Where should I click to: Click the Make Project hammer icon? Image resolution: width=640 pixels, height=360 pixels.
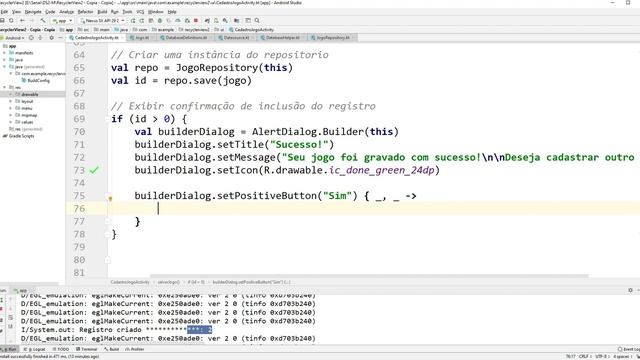43,20
